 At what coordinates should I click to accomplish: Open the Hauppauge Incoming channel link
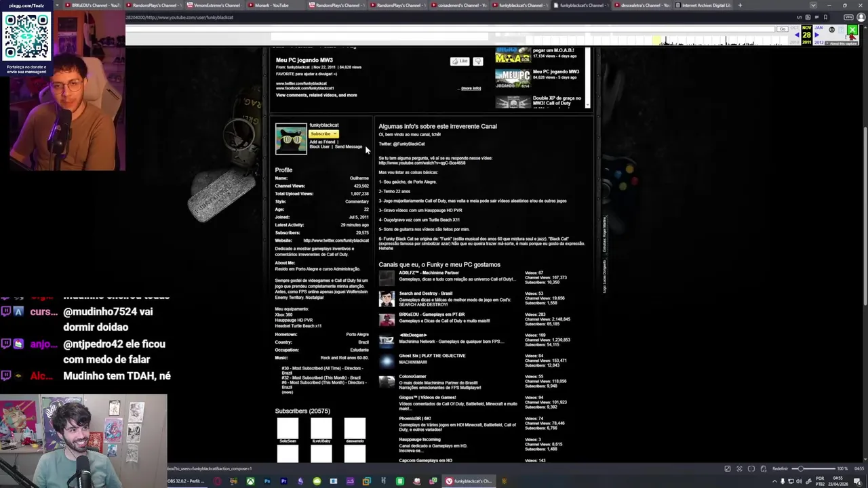pos(419,439)
